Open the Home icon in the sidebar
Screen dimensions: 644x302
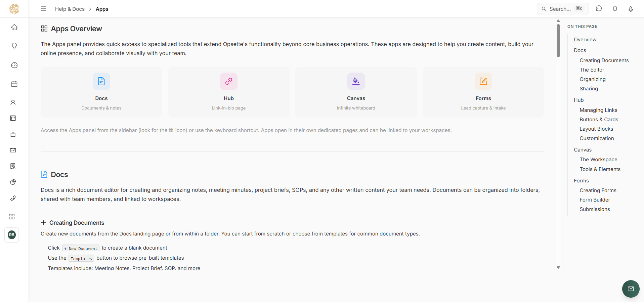tap(14, 27)
